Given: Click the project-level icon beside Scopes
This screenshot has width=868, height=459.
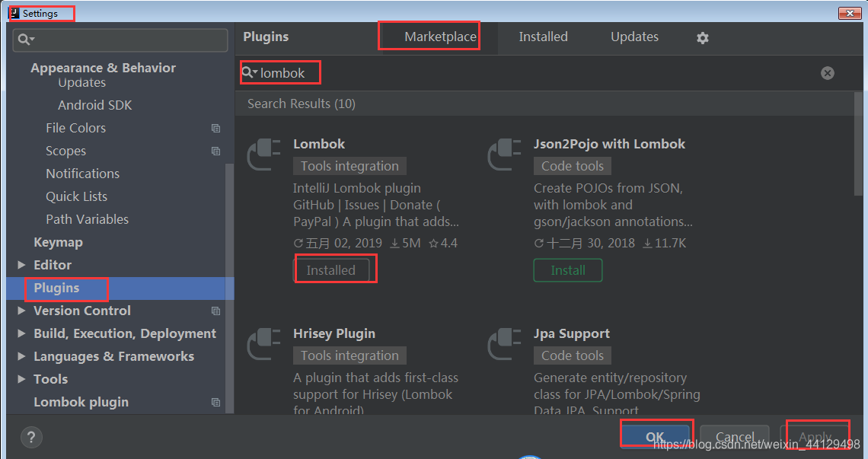Looking at the screenshot, I should coord(216,151).
